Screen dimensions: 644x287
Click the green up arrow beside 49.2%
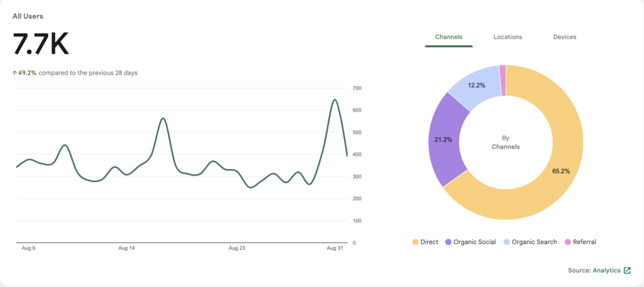pos(14,73)
